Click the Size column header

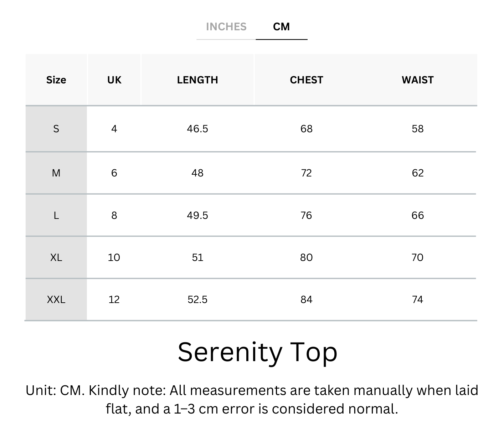coord(56,80)
